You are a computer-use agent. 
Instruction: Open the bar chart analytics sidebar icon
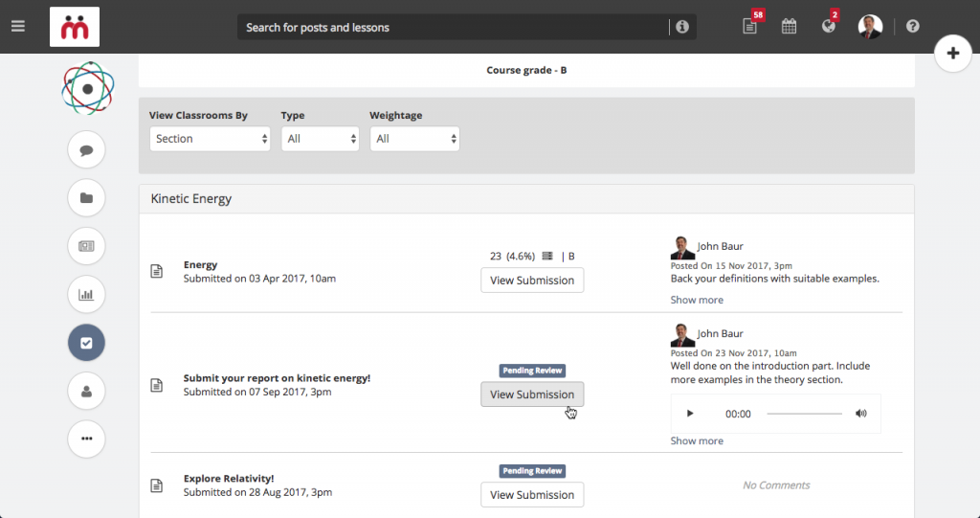click(x=87, y=295)
